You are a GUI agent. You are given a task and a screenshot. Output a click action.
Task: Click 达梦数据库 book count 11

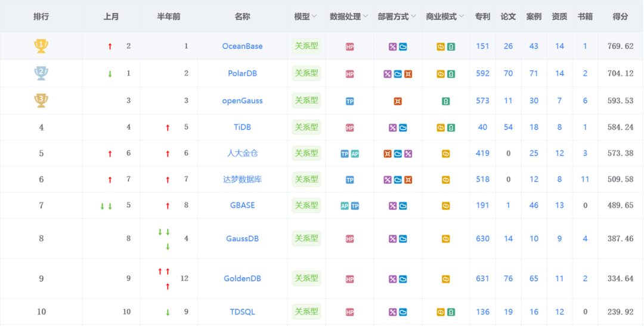[x=586, y=179]
